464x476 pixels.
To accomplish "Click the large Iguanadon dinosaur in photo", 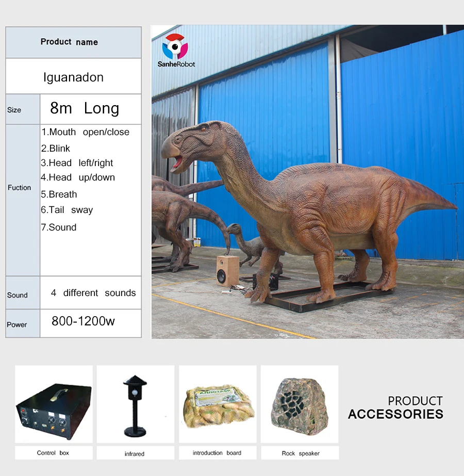I will (x=309, y=206).
